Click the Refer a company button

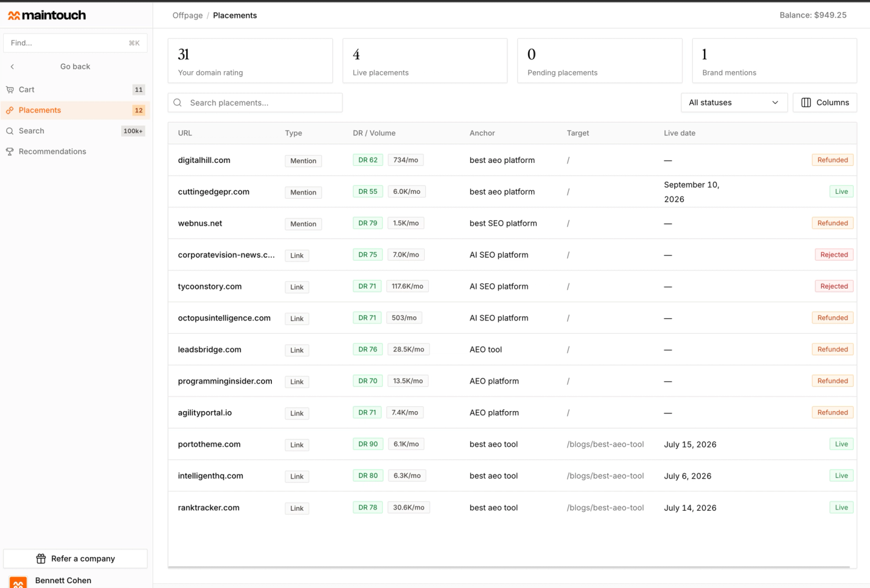click(x=76, y=558)
